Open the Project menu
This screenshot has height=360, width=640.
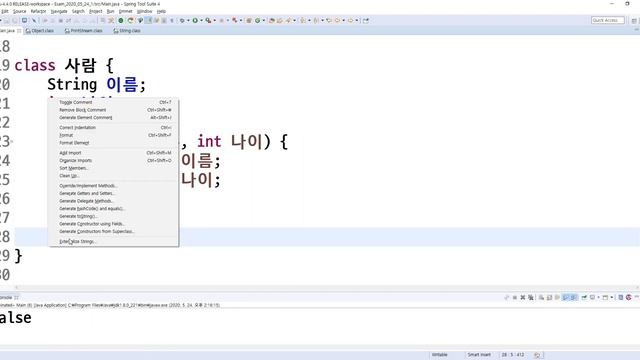96,11
